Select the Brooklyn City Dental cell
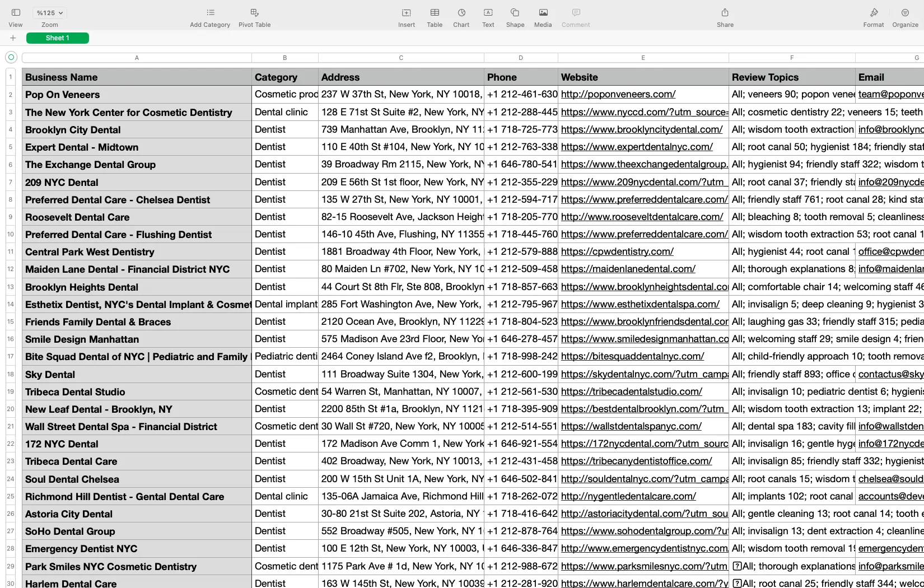924x588 pixels. tap(137, 130)
